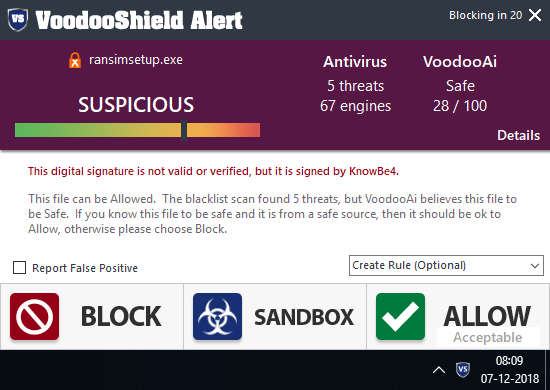Open the taskbar clock and date
The height and width of the screenshot is (390, 550).
[x=510, y=370]
